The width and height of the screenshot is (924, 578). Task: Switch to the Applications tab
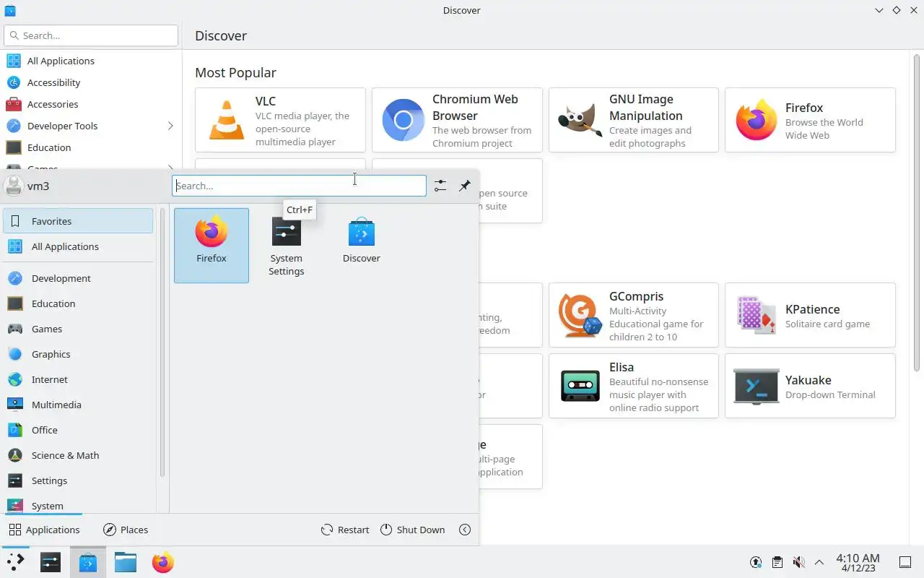(x=44, y=530)
